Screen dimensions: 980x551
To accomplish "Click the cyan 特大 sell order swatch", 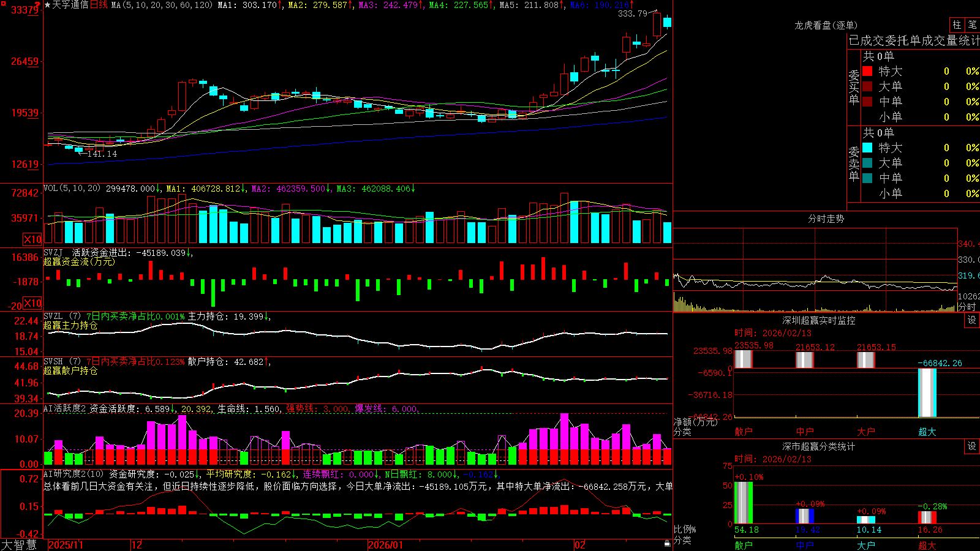I will tap(867, 148).
